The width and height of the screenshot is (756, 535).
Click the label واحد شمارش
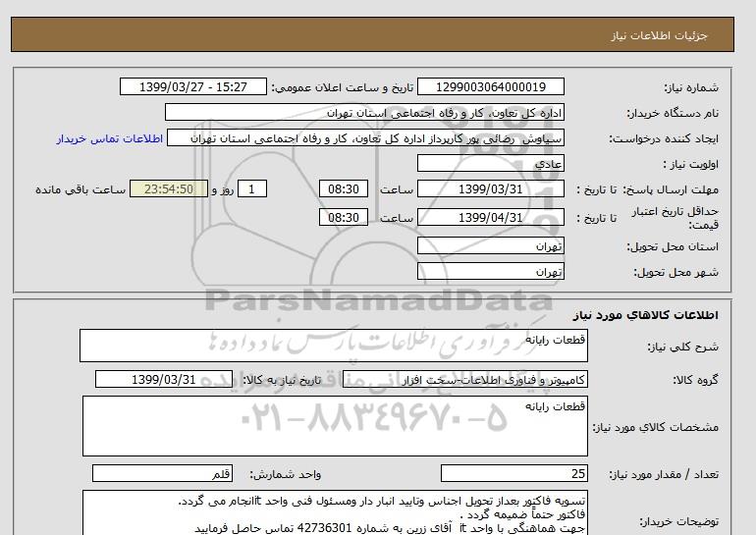click(x=286, y=475)
